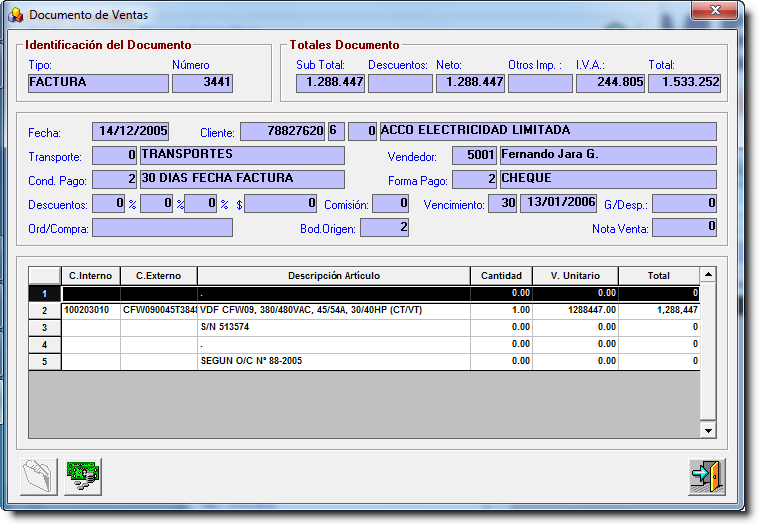Click the C.Externo column header
This screenshot has width=759, height=525.
click(x=158, y=276)
